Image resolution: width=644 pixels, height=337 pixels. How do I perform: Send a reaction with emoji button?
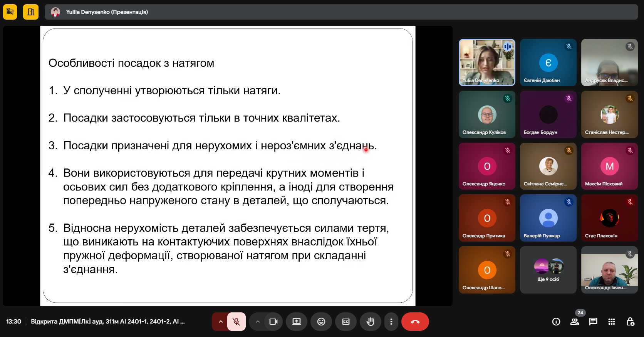pyautogui.click(x=321, y=322)
